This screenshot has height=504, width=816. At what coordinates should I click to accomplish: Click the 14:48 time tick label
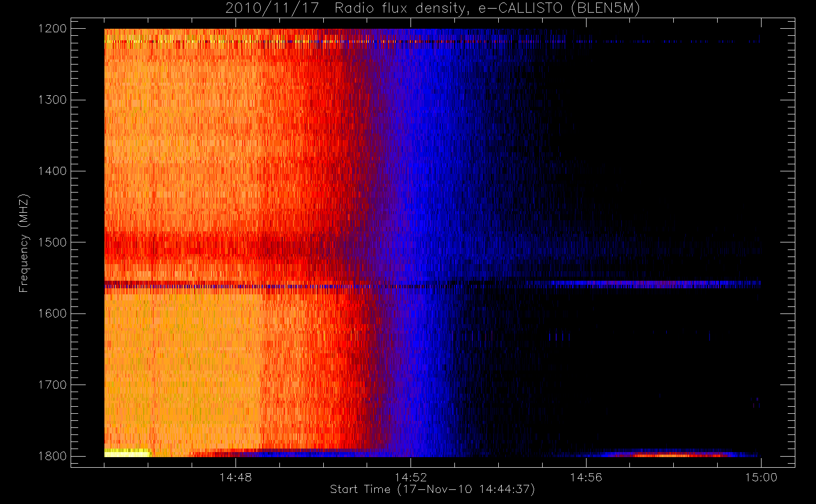(x=236, y=477)
